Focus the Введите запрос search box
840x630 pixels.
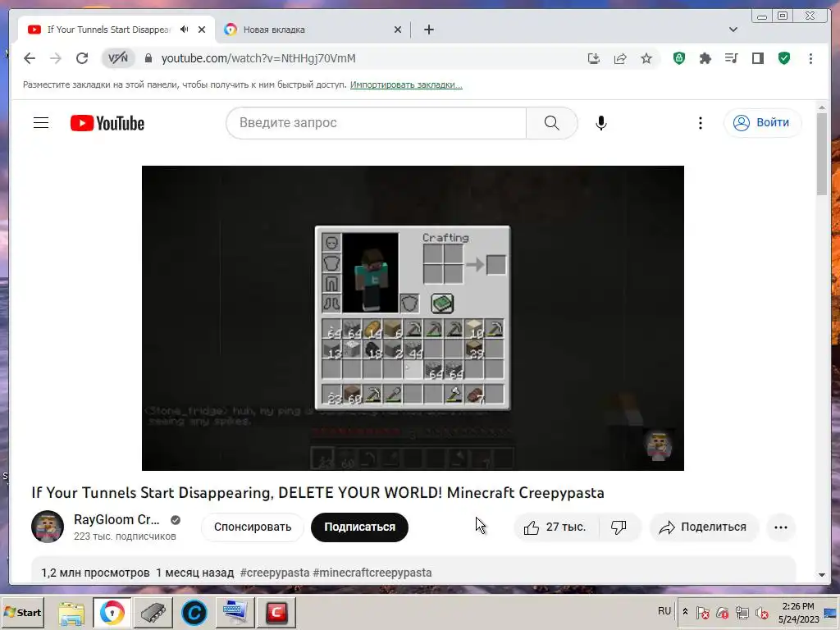coord(377,123)
